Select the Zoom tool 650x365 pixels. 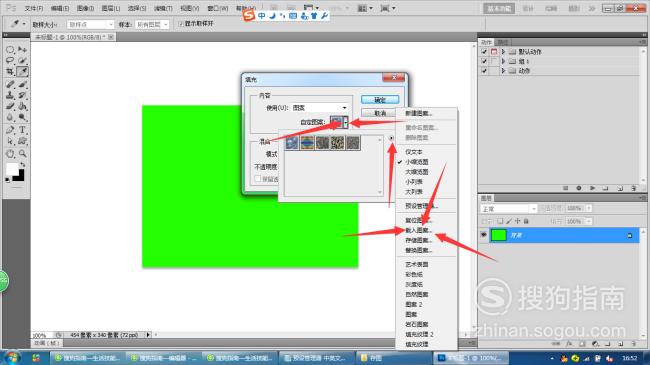tap(23, 154)
